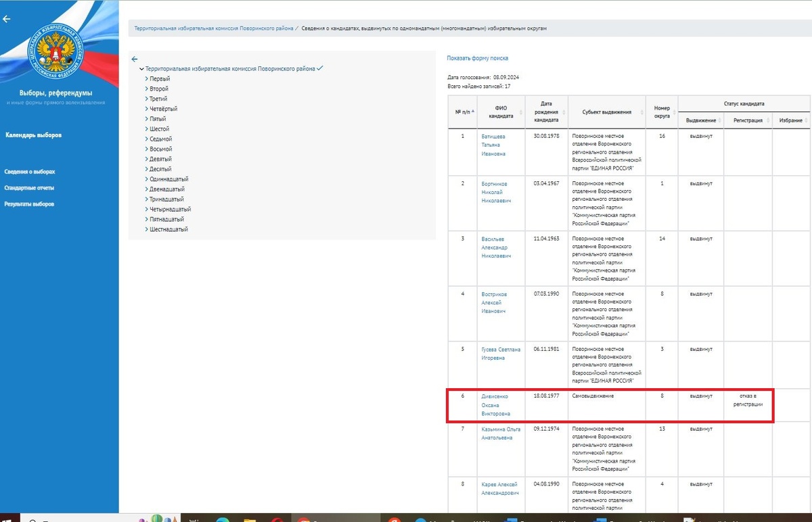Click Всего найдено записей: 17 text
The height and width of the screenshot is (522, 812).
479,87
